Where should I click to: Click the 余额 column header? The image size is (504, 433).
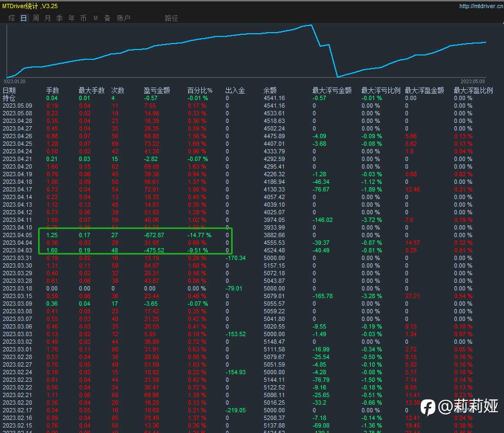pyautogui.click(x=270, y=90)
